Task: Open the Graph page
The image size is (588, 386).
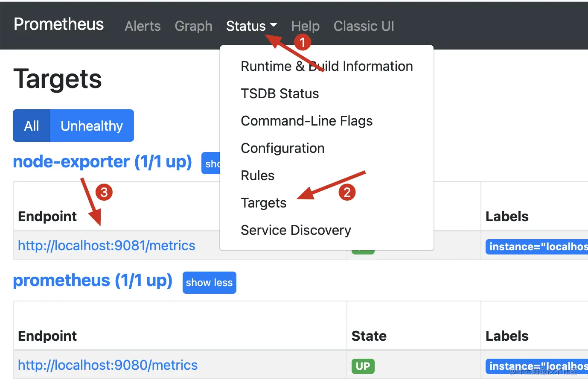Action: (x=193, y=26)
